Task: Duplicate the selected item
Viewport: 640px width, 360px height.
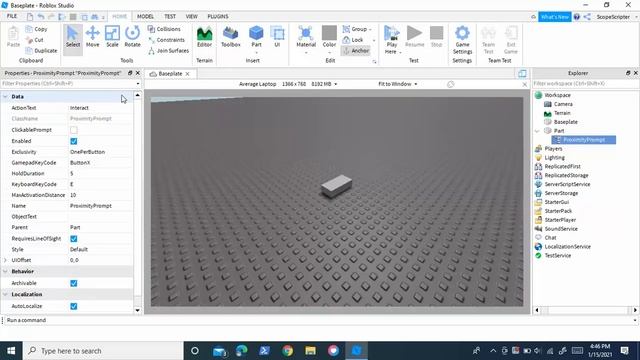Action: coord(41,51)
